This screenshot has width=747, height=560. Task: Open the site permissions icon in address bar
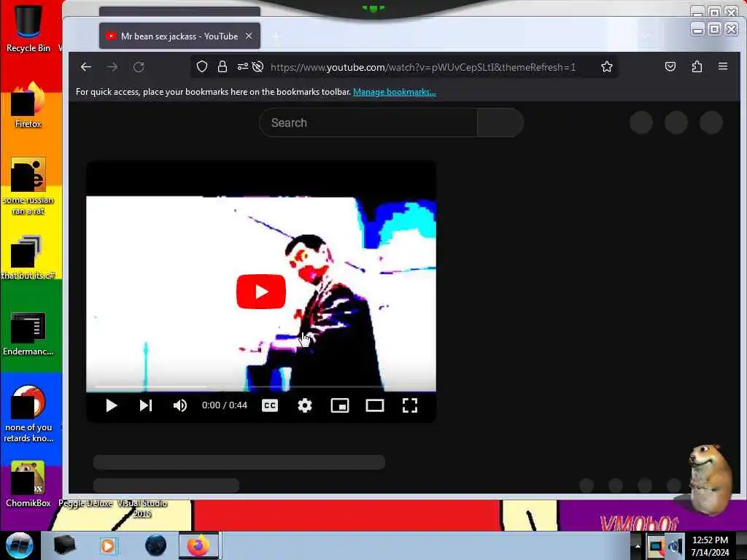pyautogui.click(x=242, y=66)
